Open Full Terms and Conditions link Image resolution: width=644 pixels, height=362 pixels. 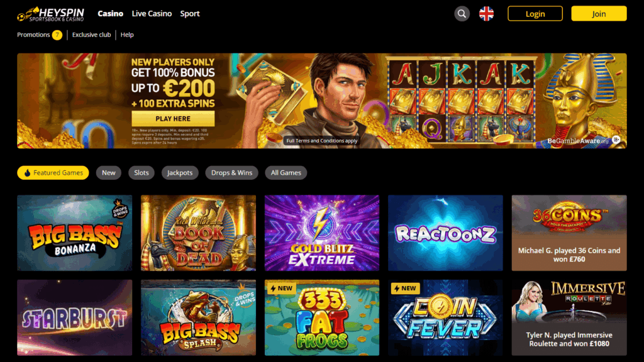click(x=322, y=141)
